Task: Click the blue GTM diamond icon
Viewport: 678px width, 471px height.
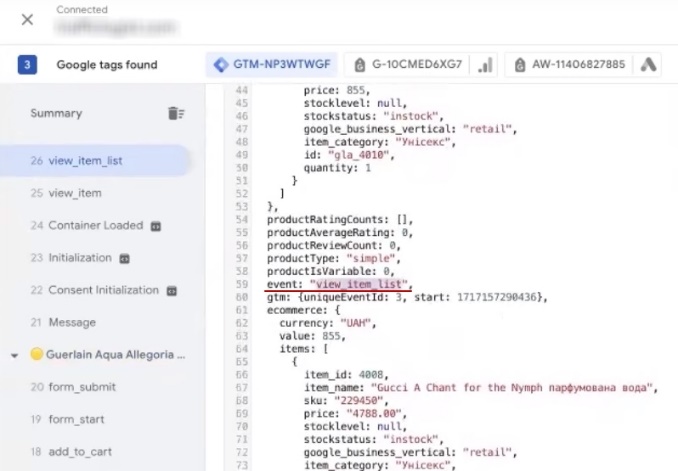Action: (x=220, y=65)
